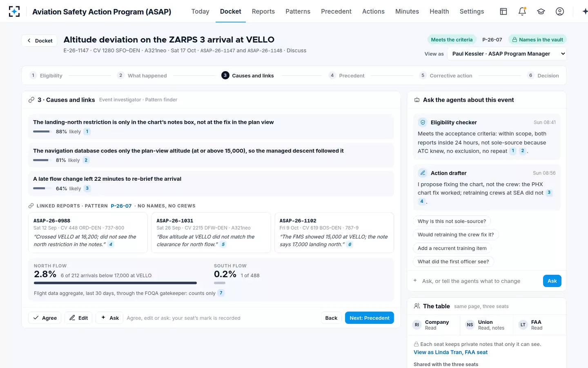Open the View as role dropdown

507,54
